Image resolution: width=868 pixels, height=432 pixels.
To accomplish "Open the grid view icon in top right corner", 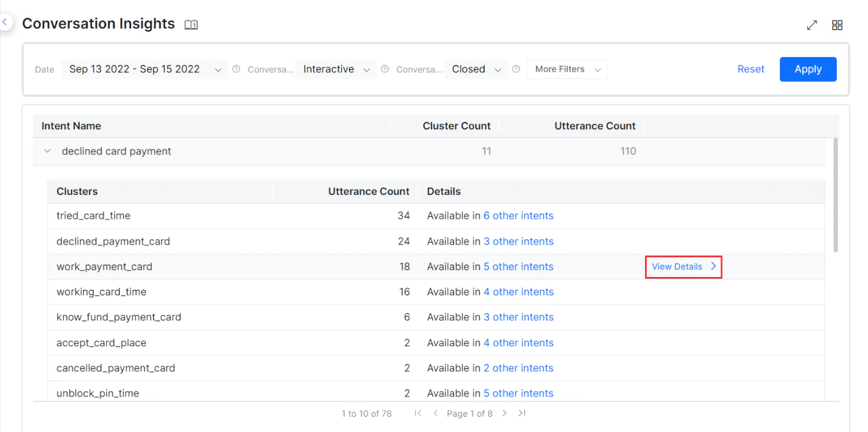I will 837,25.
